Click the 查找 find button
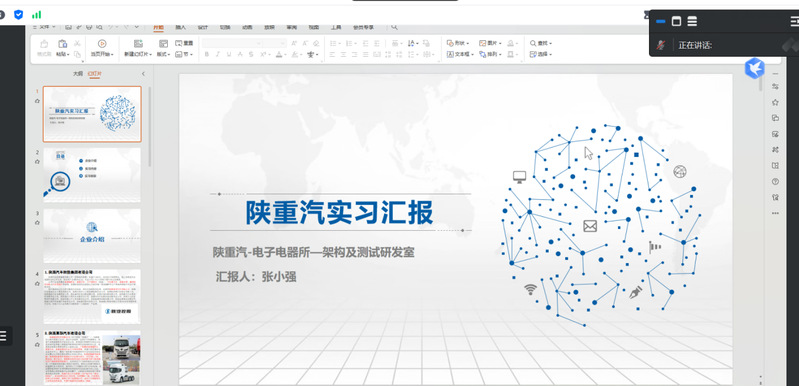Image resolution: width=799 pixels, height=386 pixels. [541, 43]
